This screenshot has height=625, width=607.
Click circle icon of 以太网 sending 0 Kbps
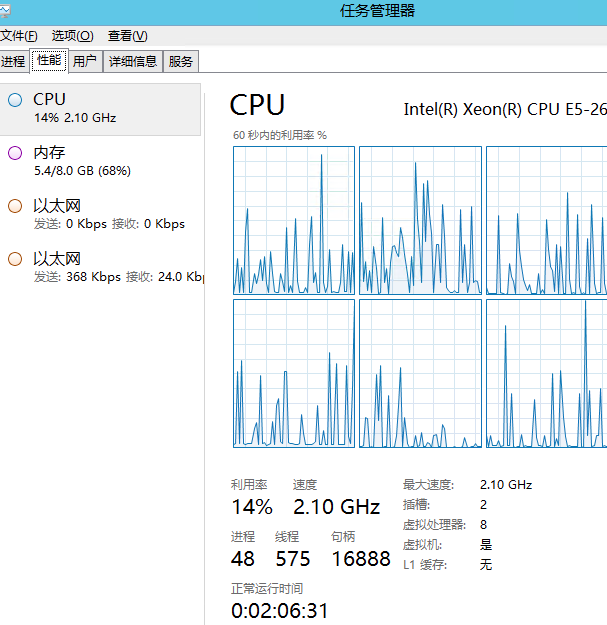(x=15, y=206)
